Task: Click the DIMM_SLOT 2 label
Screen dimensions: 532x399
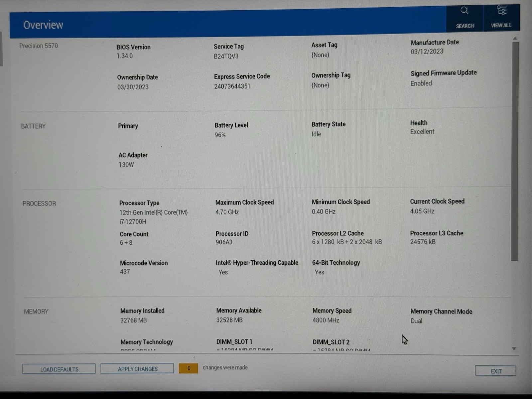Action: 331,342
